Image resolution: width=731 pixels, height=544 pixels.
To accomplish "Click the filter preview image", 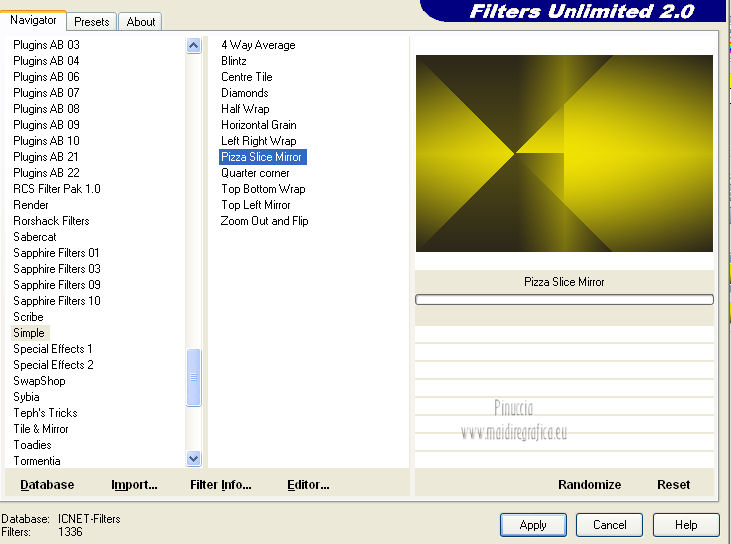I will pyautogui.click(x=564, y=153).
